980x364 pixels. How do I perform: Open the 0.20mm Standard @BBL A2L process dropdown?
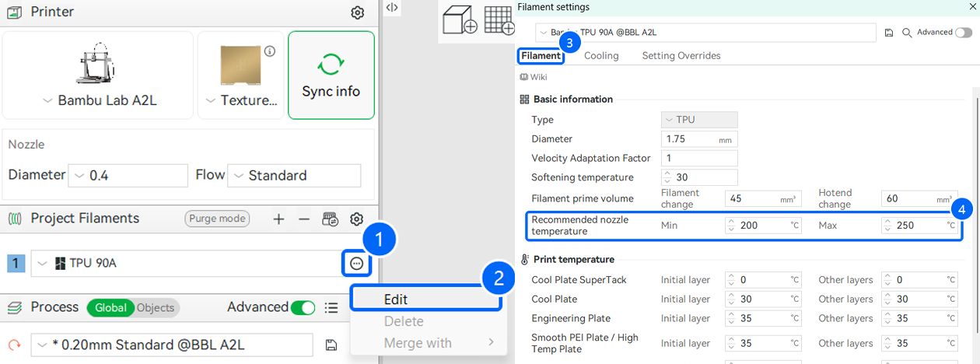[172, 345]
